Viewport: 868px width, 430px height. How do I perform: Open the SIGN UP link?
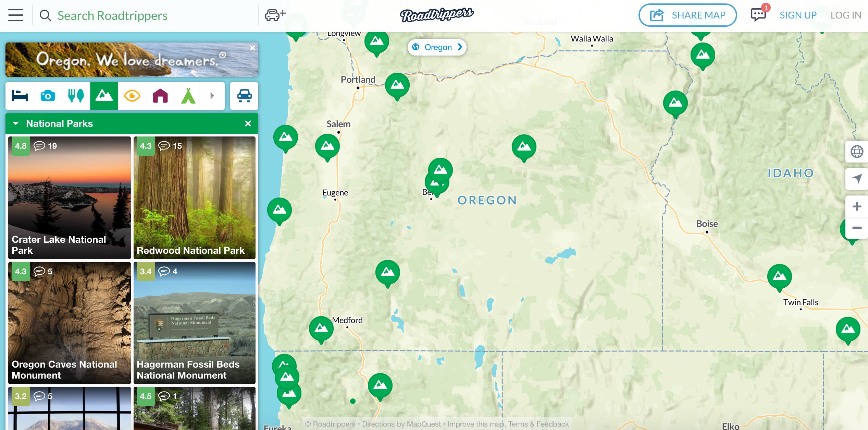[x=798, y=15]
